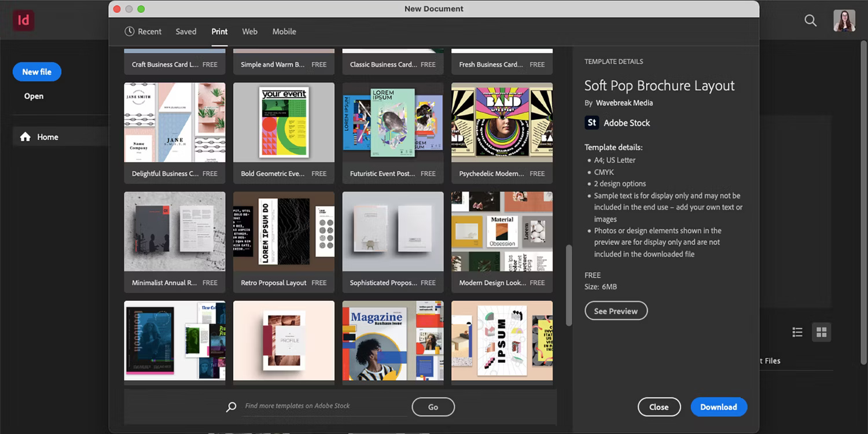The width and height of the screenshot is (868, 434).
Task: Select the Retro Proposal Layout thumbnail
Action: pos(284,231)
